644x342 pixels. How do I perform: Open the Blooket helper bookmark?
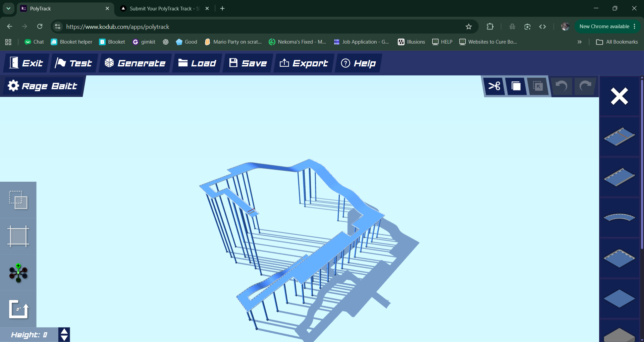71,42
